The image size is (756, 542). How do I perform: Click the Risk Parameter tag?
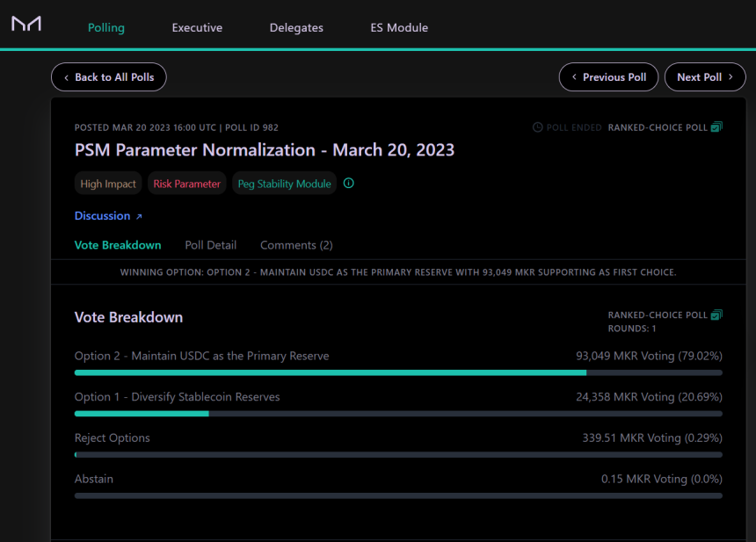186,184
